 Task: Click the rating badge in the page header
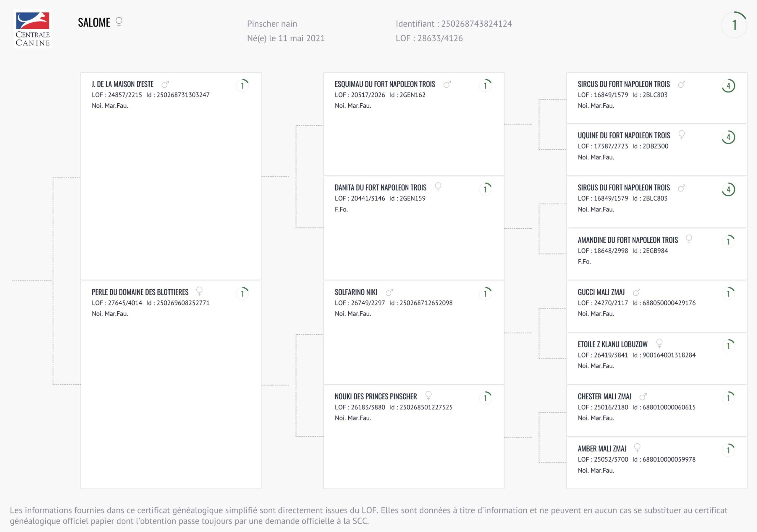click(x=734, y=25)
